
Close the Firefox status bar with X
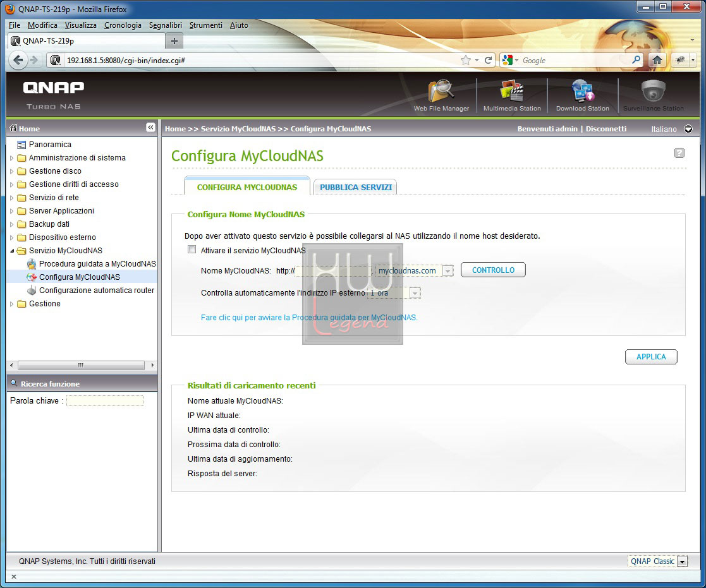[x=14, y=576]
